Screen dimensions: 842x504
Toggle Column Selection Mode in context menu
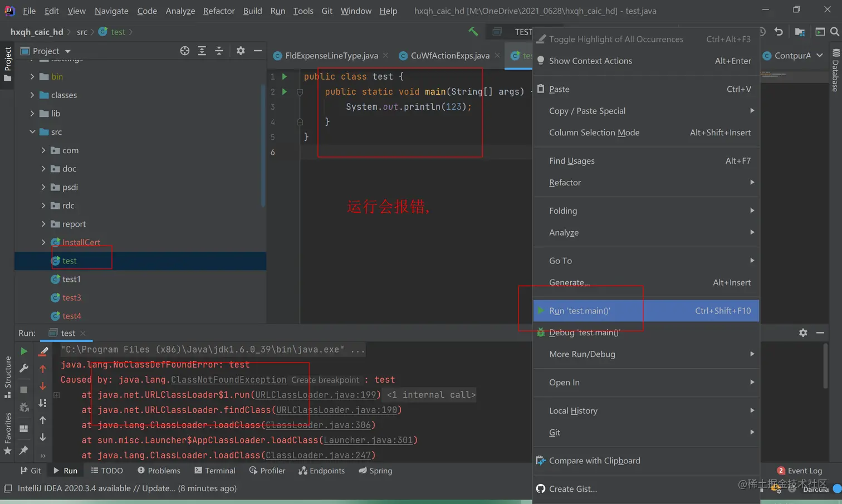point(646,133)
